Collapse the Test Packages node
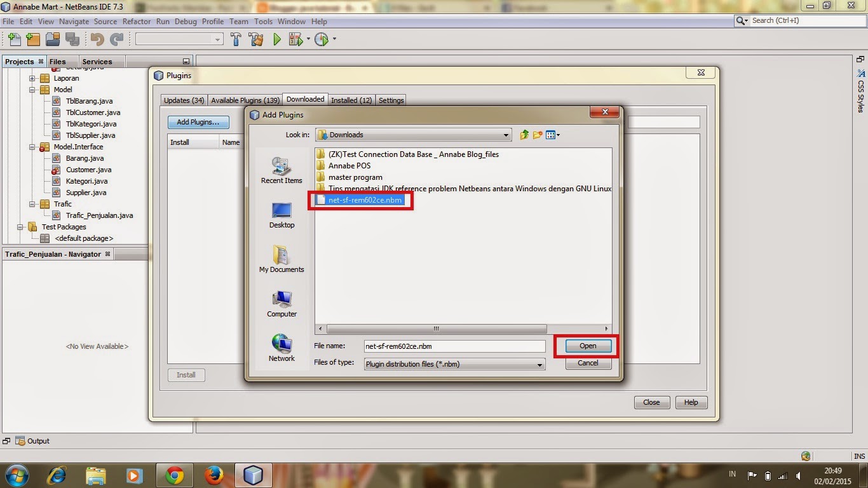Viewport: 868px width, 488px height. tap(21, 227)
